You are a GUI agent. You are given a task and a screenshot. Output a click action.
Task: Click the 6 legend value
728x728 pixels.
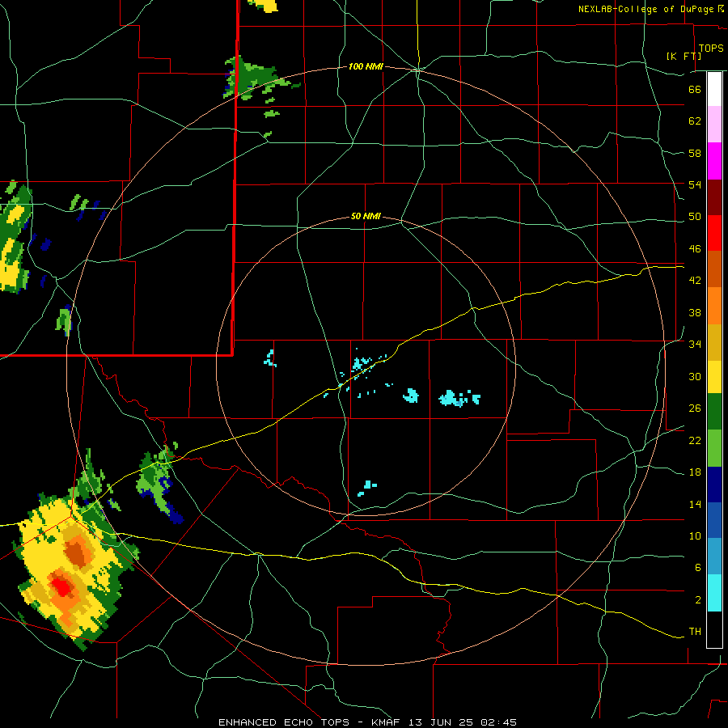[x=697, y=567]
